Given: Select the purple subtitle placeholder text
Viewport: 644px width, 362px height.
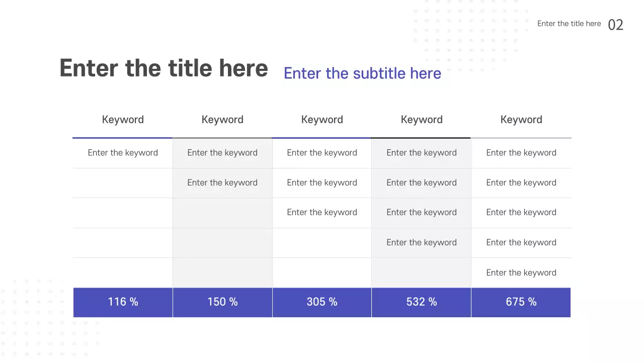Looking at the screenshot, I should (362, 73).
